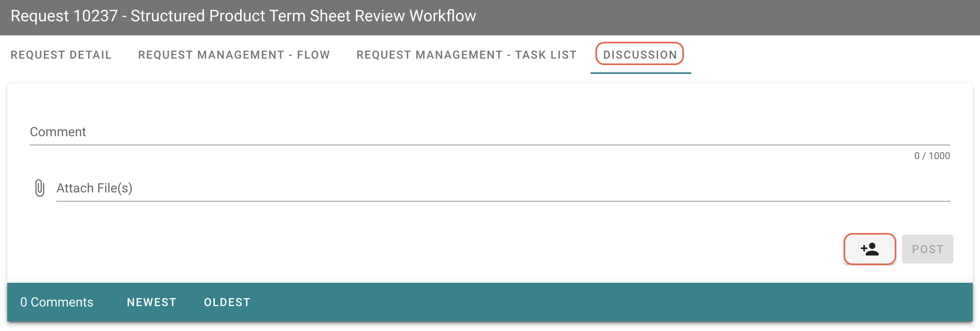Image resolution: width=980 pixels, height=331 pixels.
Task: Select the REQUEST MANAGEMENT - TASK LIST tab
Action: [x=466, y=55]
